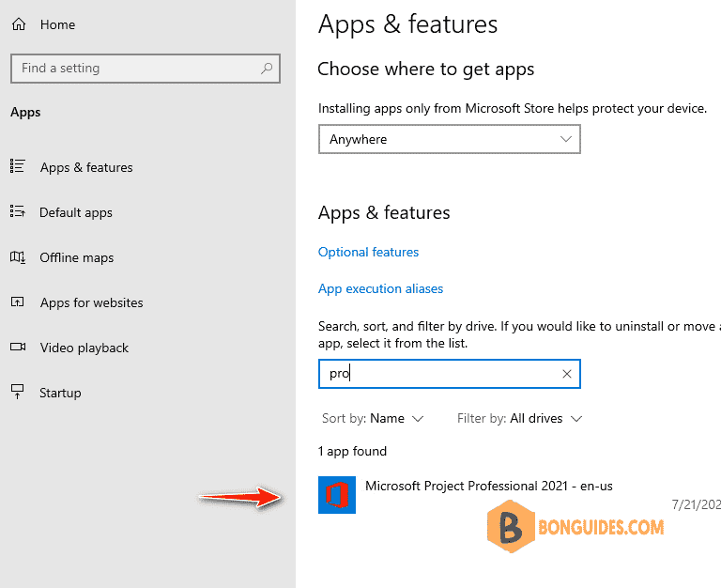Open the App execution aliases link

pyautogui.click(x=381, y=288)
